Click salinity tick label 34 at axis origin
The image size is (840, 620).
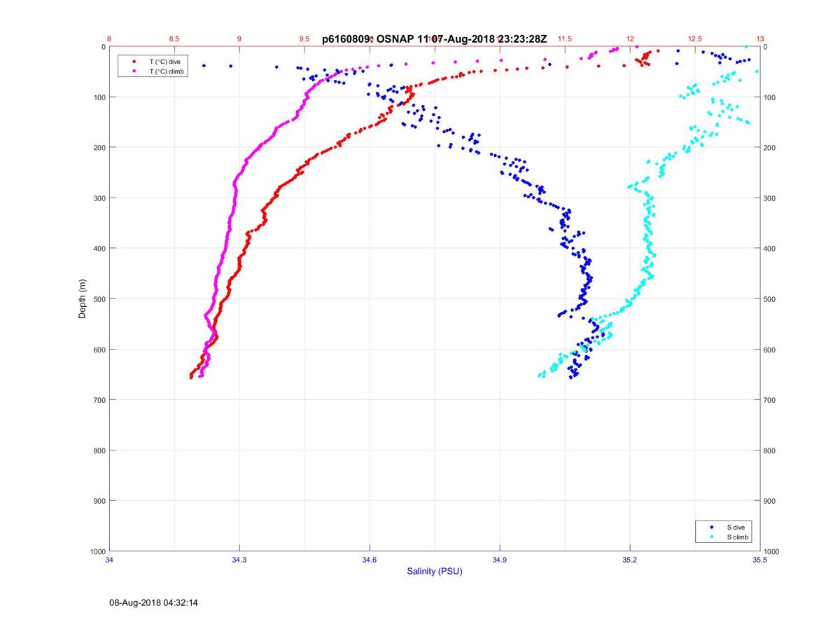(x=110, y=560)
